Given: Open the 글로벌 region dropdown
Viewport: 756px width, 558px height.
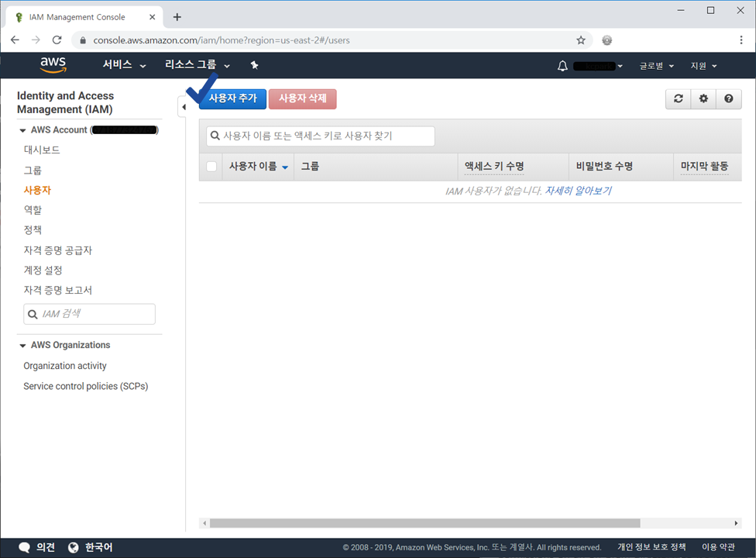Looking at the screenshot, I should point(656,66).
